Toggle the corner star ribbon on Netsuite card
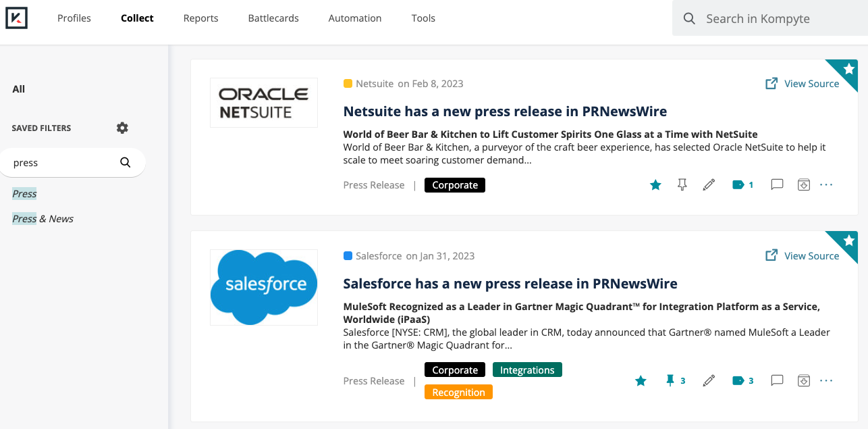 tap(848, 69)
